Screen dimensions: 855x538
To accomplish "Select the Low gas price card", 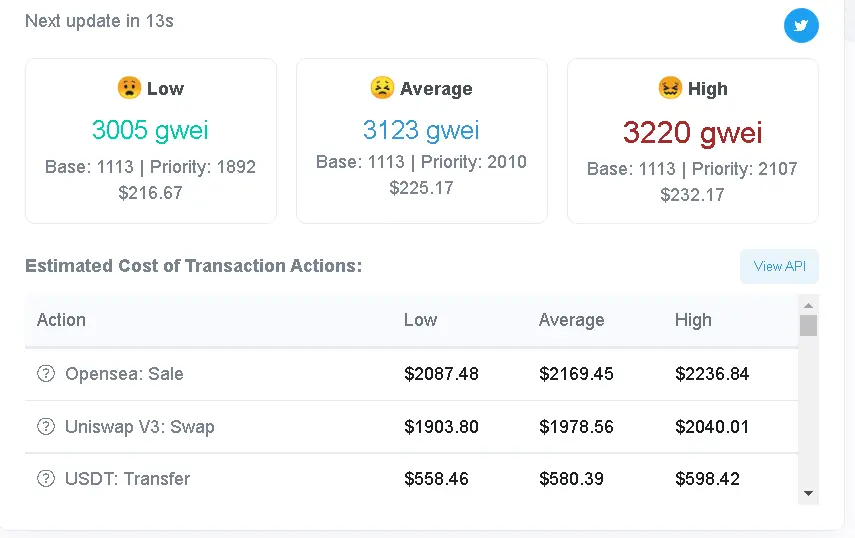I will tap(150, 141).
